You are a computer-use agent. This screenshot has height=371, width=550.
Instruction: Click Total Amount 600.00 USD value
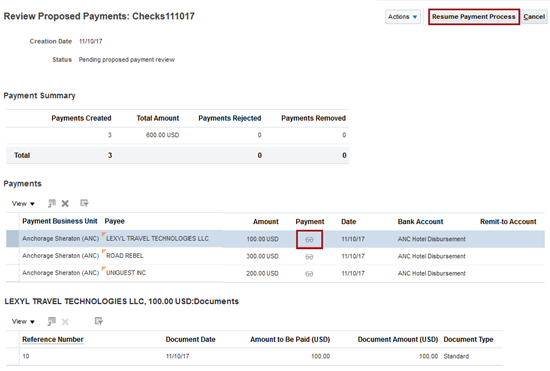click(162, 135)
